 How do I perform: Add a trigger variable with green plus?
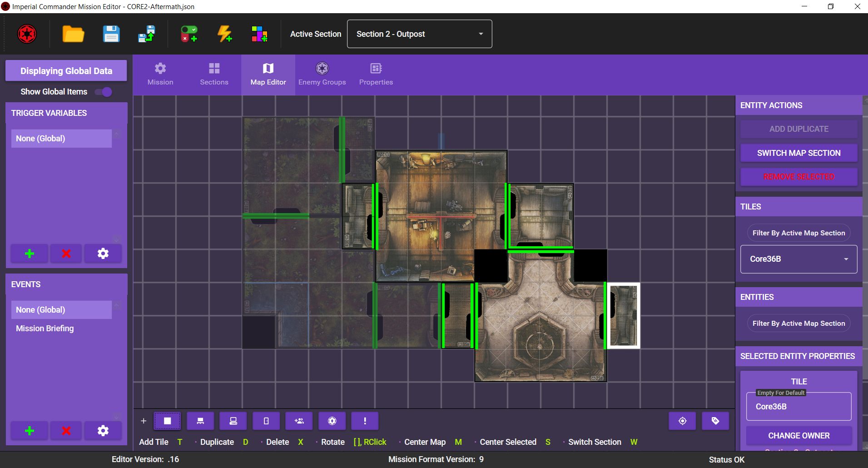point(30,254)
